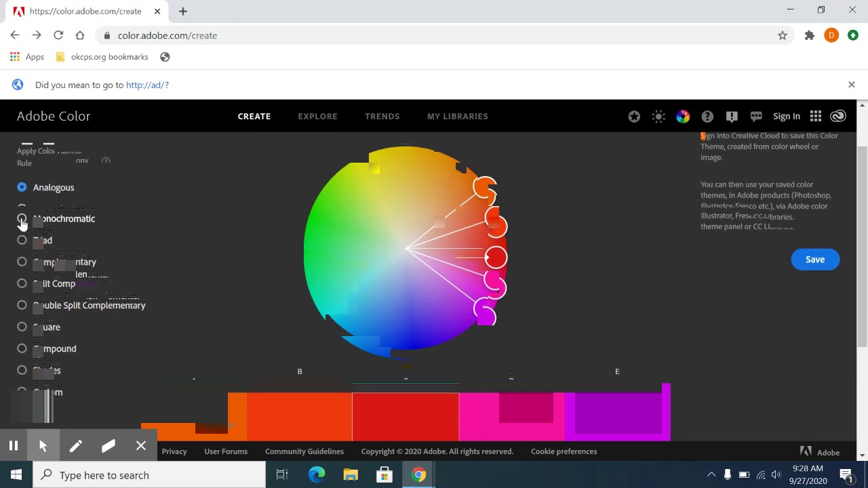
Task: Open File Explorer from the taskbar
Action: [x=351, y=475]
